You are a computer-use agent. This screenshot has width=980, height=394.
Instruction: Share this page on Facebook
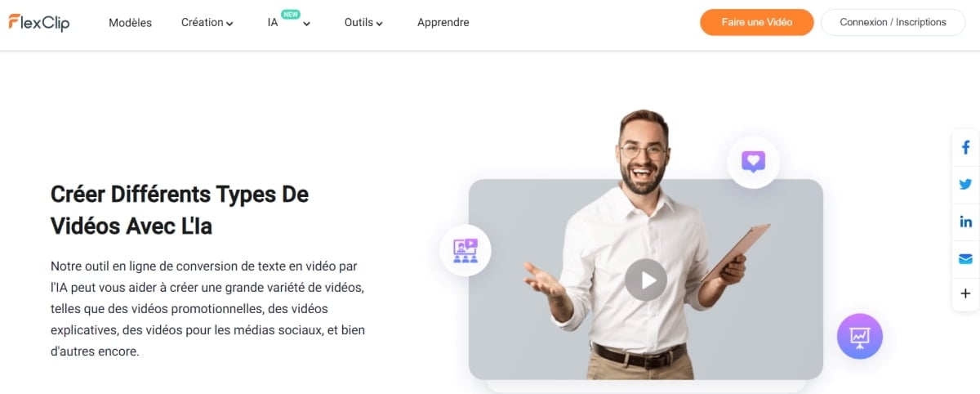965,148
